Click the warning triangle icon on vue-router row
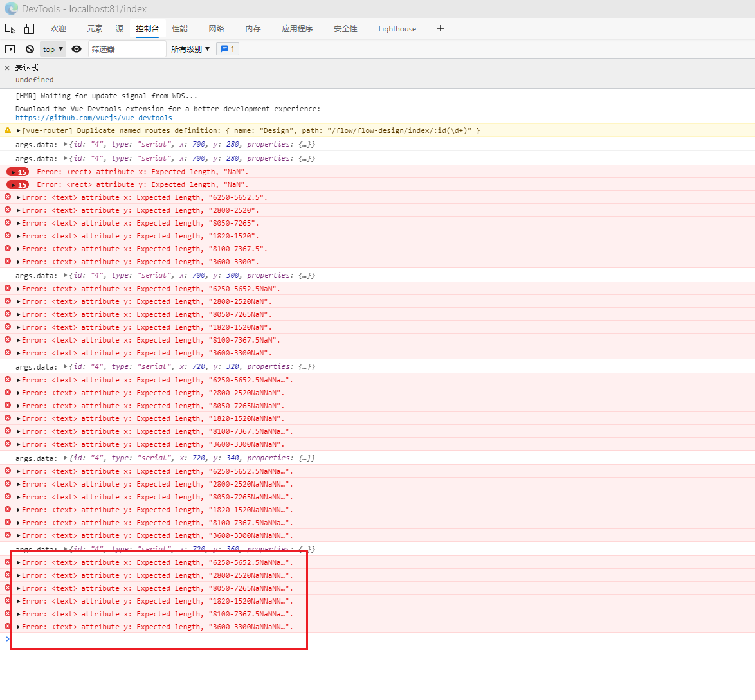755x700 pixels. (8, 130)
